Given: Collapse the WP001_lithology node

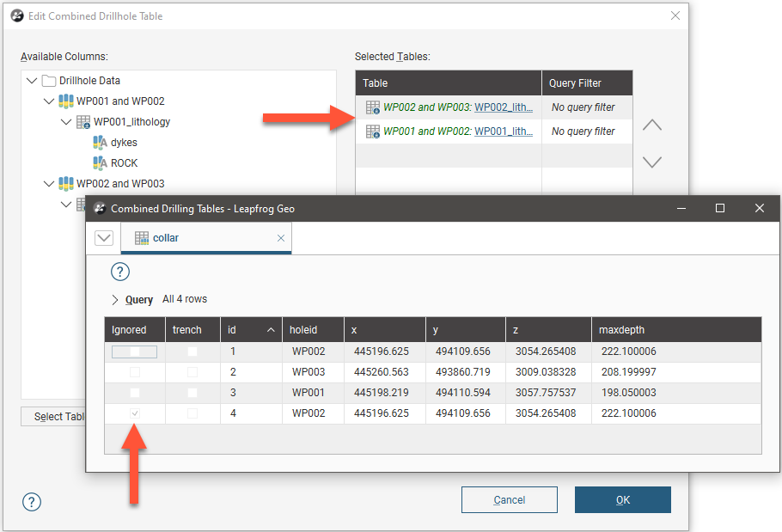Looking at the screenshot, I should pyautogui.click(x=66, y=122).
